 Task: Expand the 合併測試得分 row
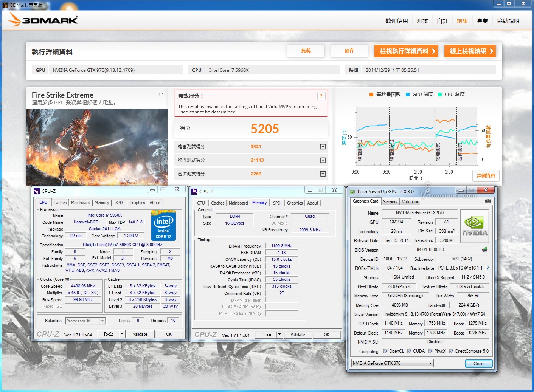click(x=323, y=174)
